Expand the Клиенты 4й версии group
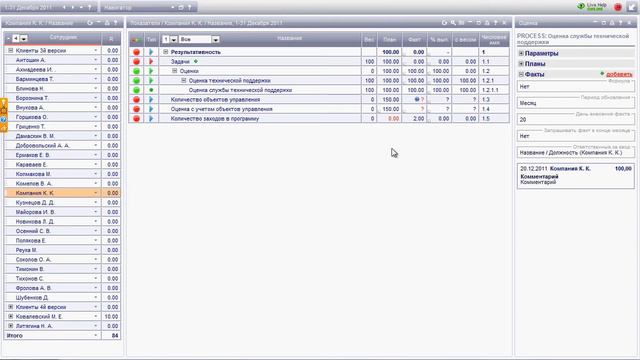640x360 pixels. click(11, 307)
